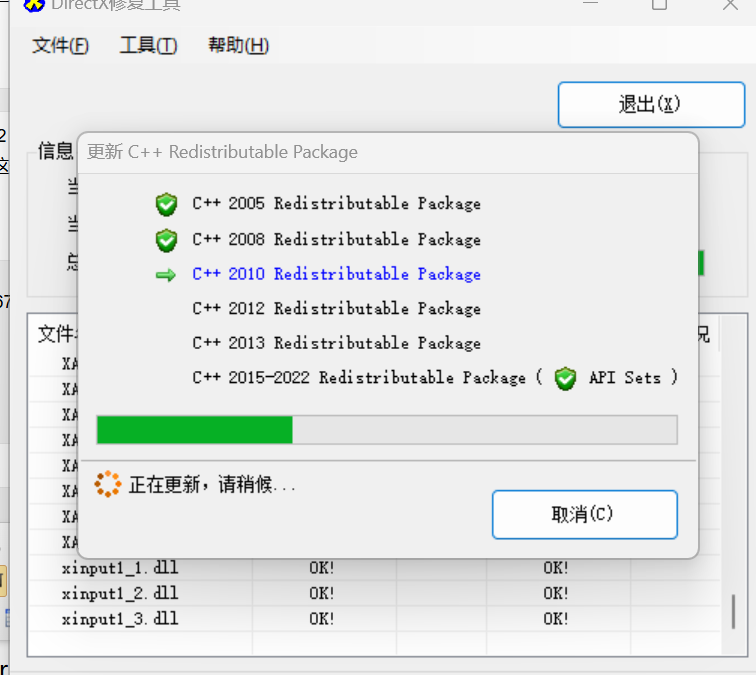
Task: Click the API Sets label
Action: coord(624,378)
